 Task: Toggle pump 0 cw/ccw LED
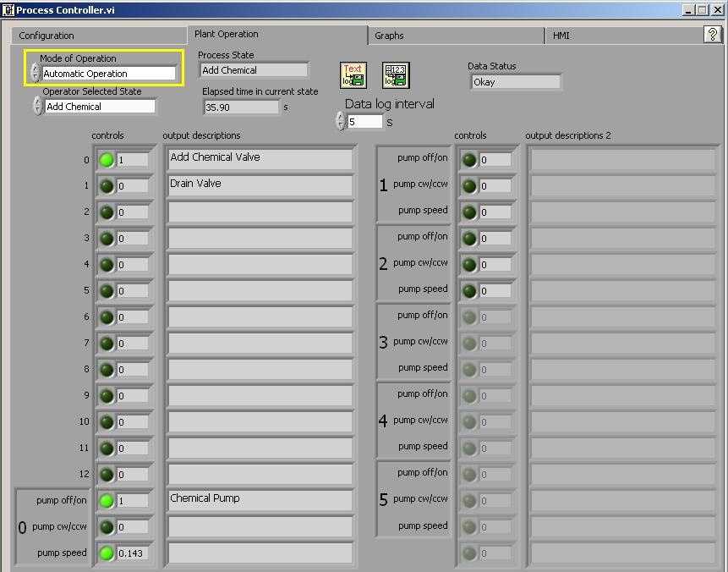point(107,527)
